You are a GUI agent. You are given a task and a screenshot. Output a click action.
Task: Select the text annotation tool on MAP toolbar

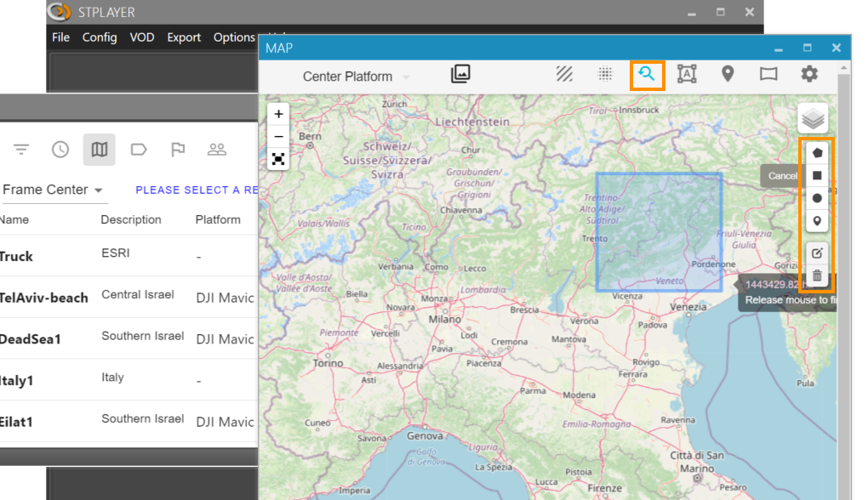tap(687, 74)
